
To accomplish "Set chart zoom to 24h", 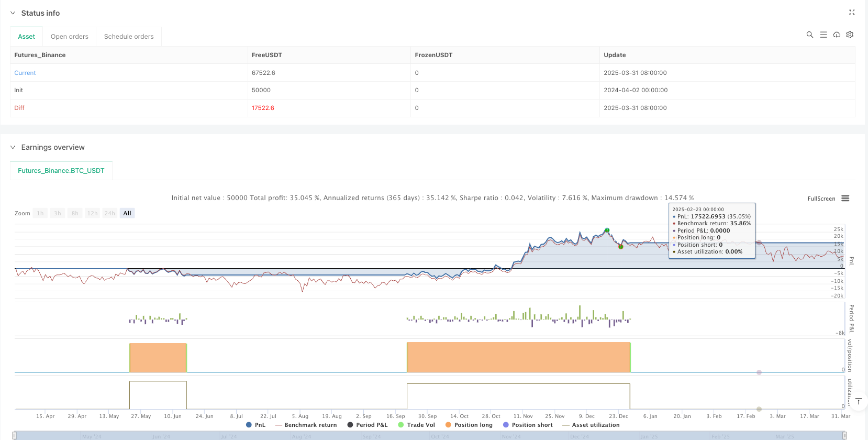I will 109,213.
